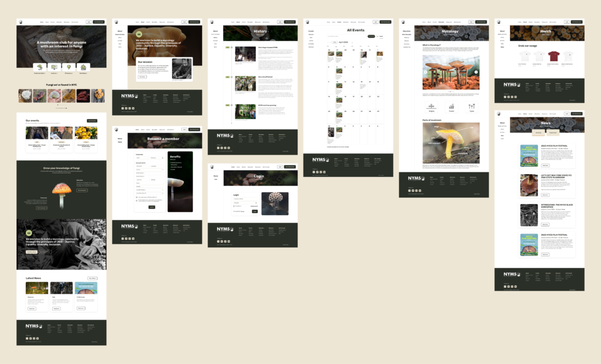Open the April 2025 month picker on All Events
601x364 pixels.
pos(346,42)
